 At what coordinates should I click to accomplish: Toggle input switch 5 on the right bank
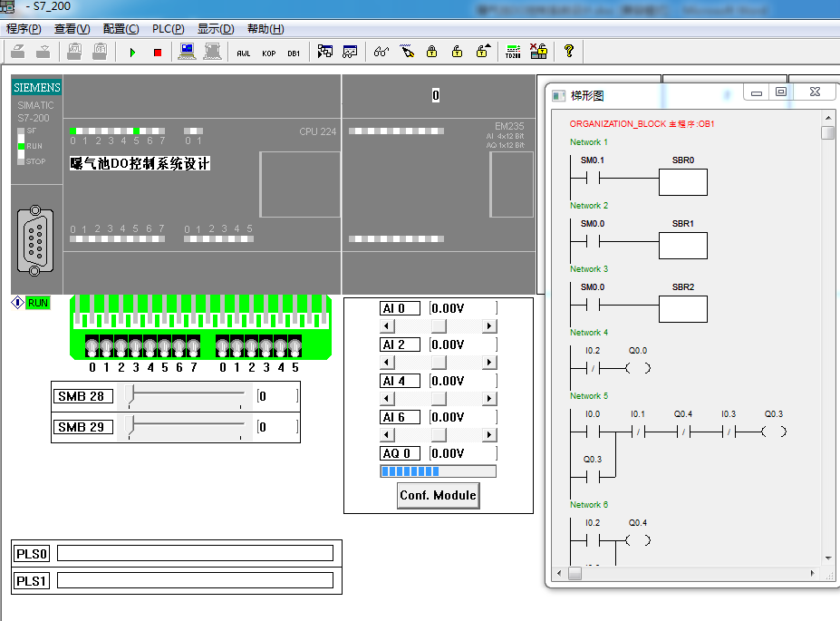(294, 346)
